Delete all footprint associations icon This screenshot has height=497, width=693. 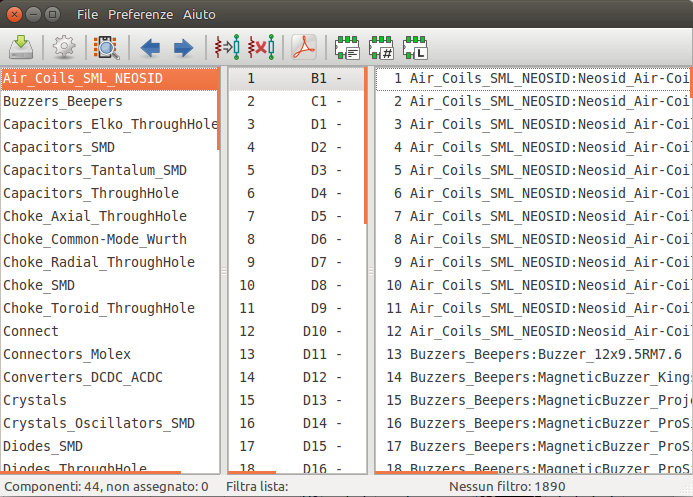pyautogui.click(x=261, y=47)
